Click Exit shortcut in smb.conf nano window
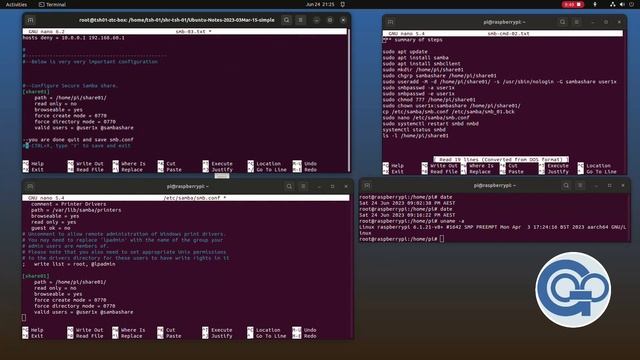The width and height of the screenshot is (640, 360). [33, 336]
